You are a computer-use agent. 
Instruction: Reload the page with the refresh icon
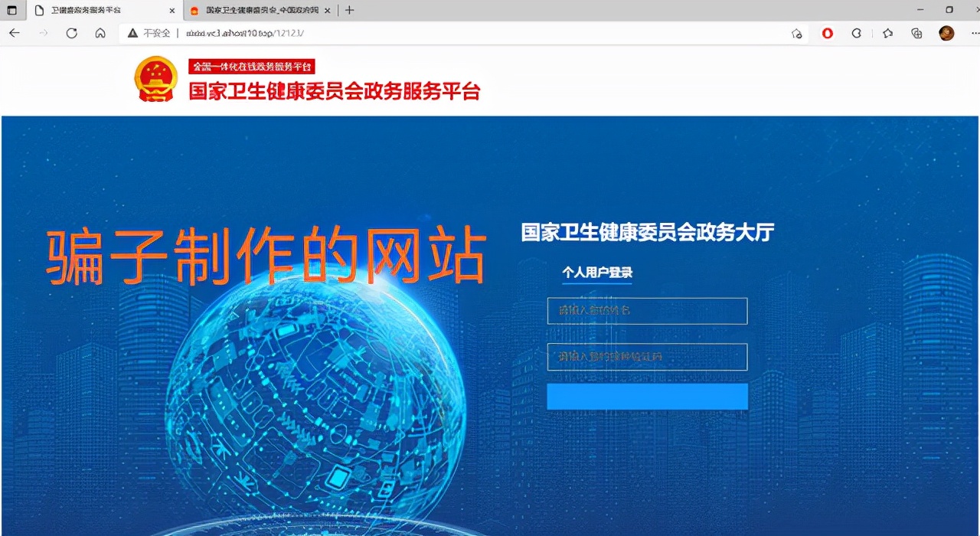pyautogui.click(x=71, y=33)
